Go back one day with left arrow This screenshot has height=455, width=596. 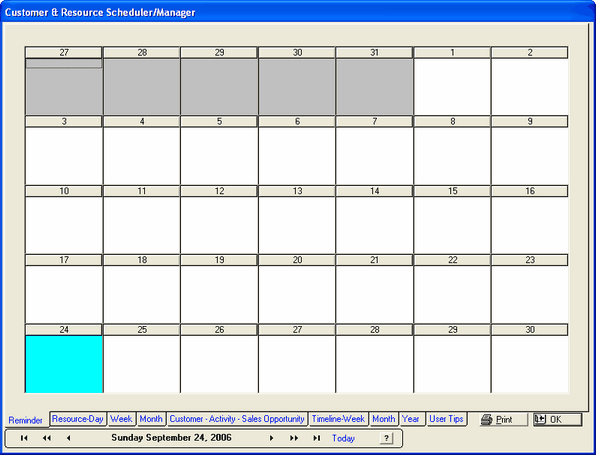click(x=68, y=438)
